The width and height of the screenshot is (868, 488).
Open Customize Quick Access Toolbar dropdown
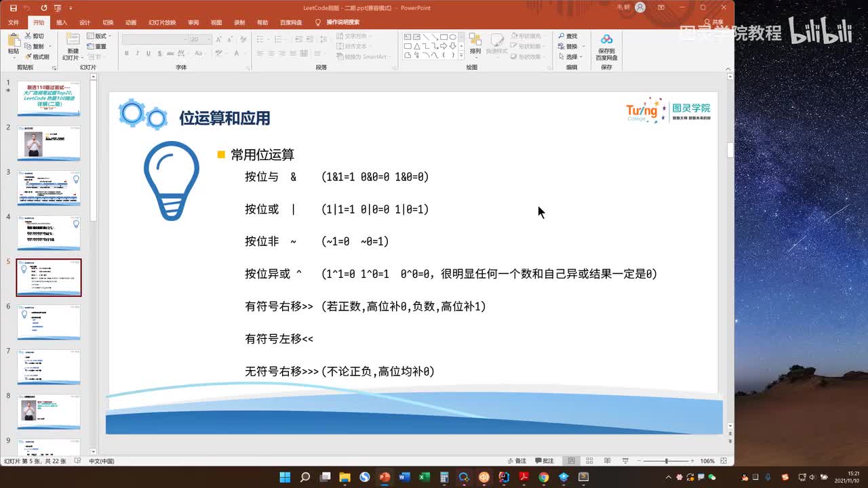coord(71,8)
